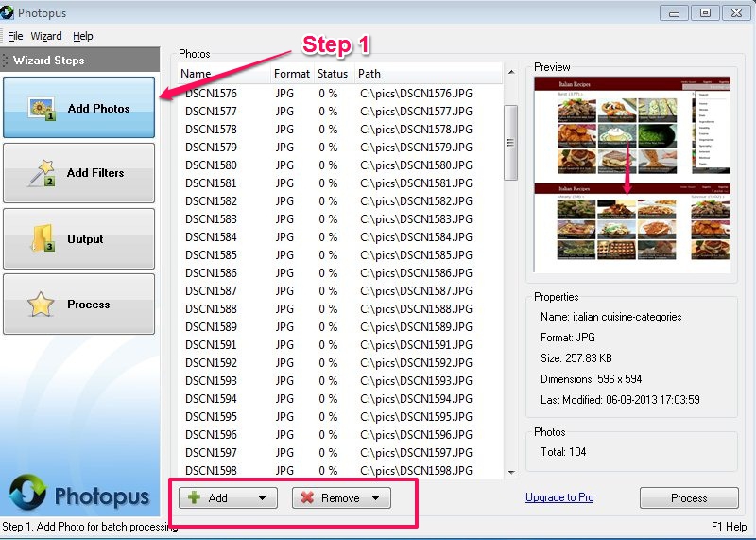The width and height of the screenshot is (756, 540).
Task: Click the path C:\pics\DSCN1583.JPG
Action: click(416, 219)
